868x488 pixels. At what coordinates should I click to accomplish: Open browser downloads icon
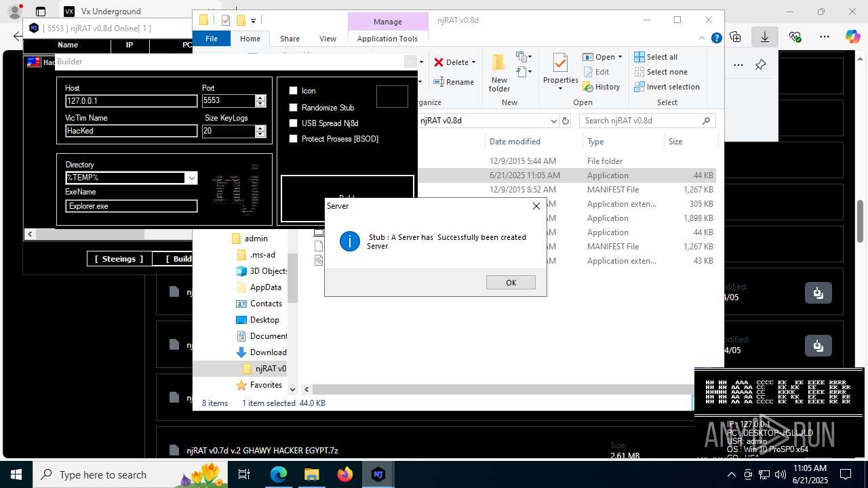coord(765,37)
